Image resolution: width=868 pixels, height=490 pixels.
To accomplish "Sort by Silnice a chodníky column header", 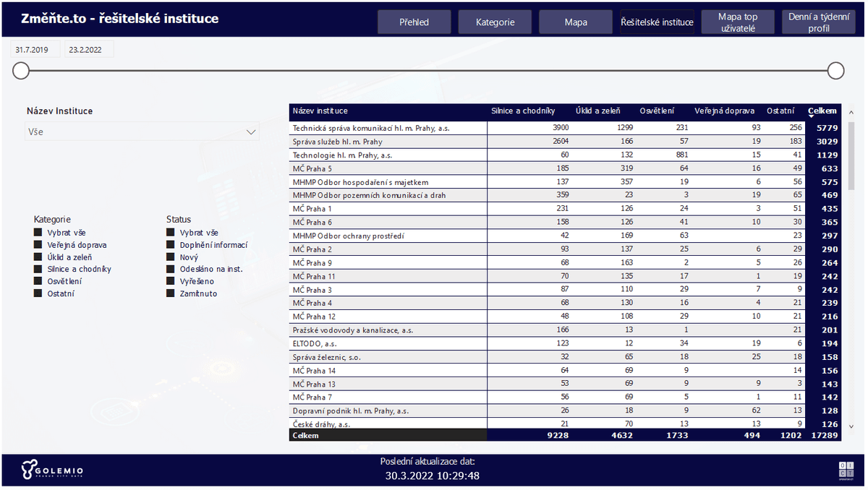I will (523, 111).
